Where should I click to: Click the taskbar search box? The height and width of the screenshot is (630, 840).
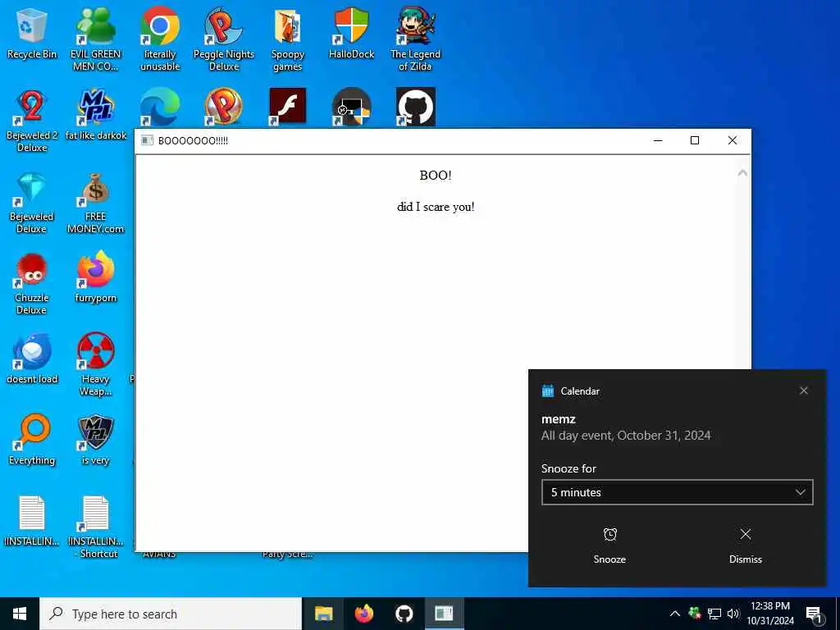tap(171, 614)
